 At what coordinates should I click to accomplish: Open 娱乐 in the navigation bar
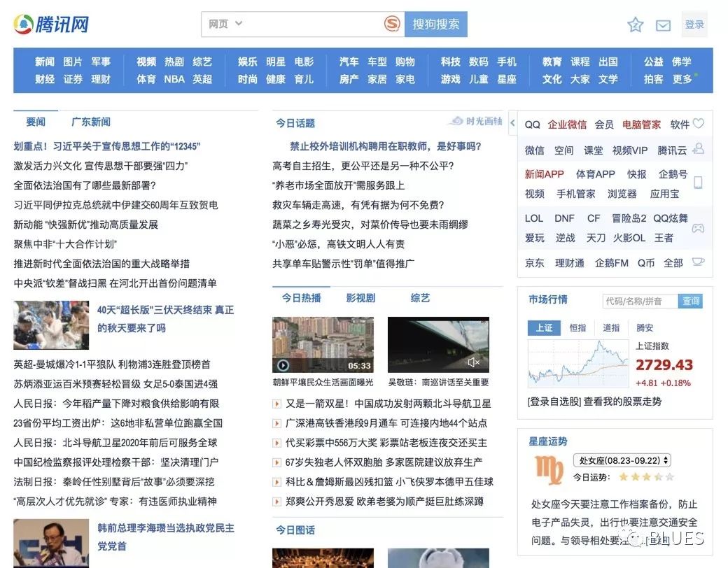click(x=248, y=62)
